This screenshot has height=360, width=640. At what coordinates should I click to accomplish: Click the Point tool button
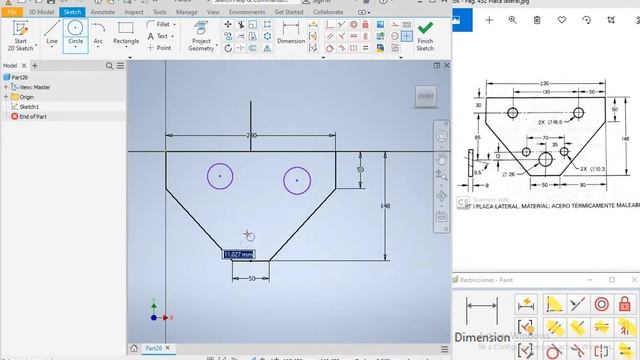[x=159, y=48]
